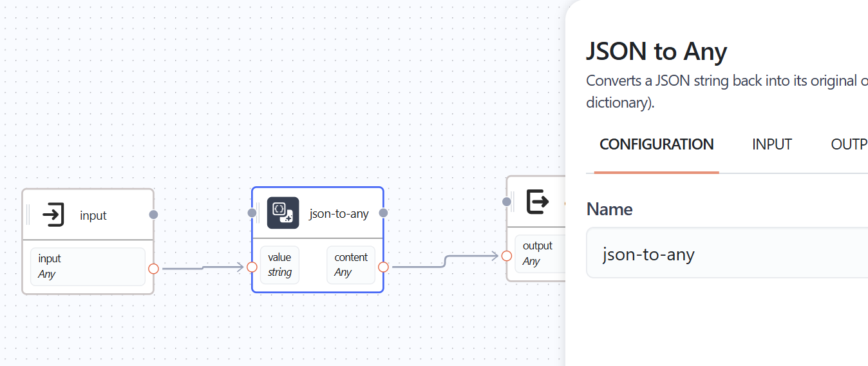
Task: Select the content Any parameter box
Action: pos(350,265)
